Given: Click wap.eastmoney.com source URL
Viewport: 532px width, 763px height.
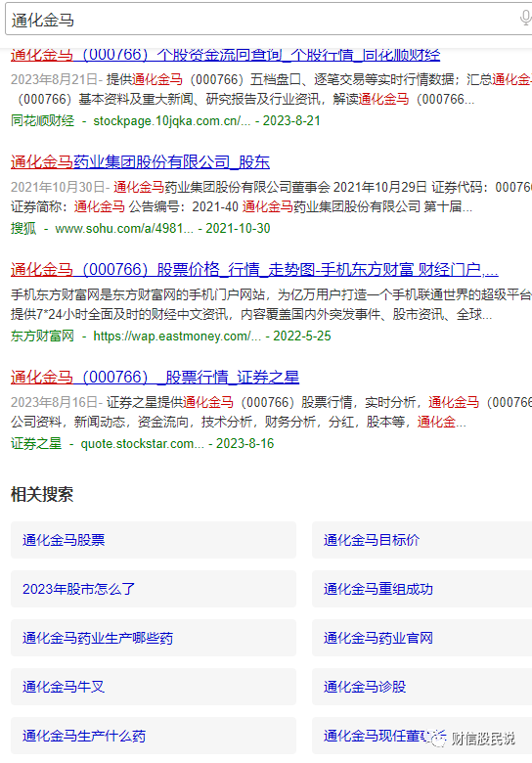Looking at the screenshot, I should pyautogui.click(x=177, y=336).
